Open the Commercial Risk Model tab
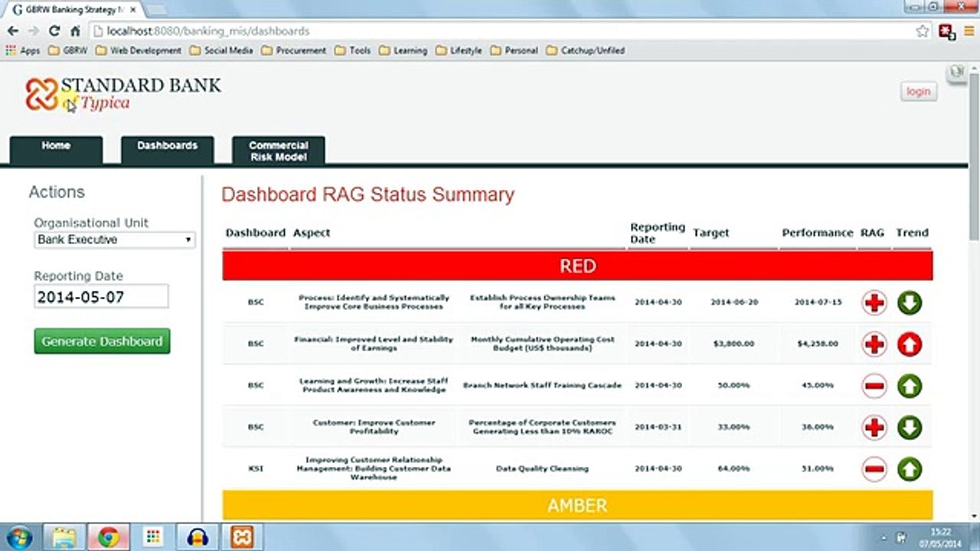The height and width of the screenshot is (551, 980). coord(278,150)
